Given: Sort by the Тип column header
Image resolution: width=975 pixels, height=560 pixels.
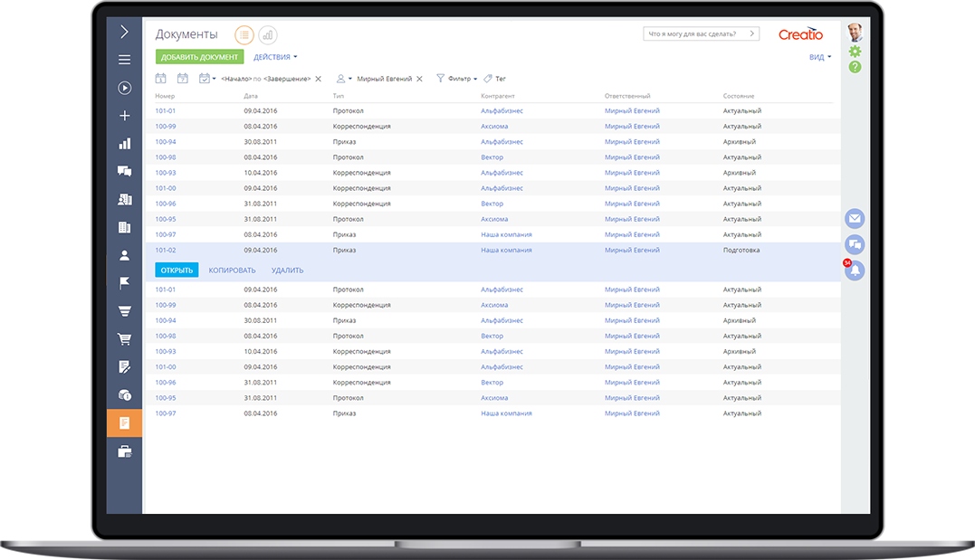Looking at the screenshot, I should pos(339,96).
